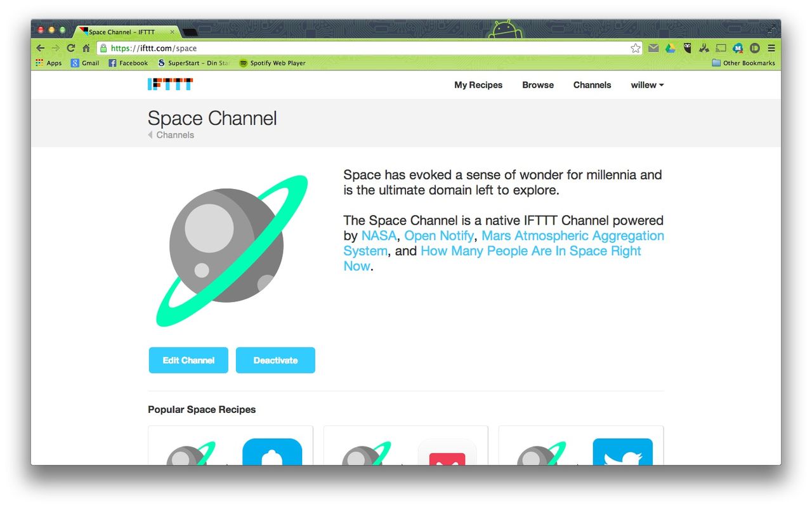Expand the willew account dropdown
The width and height of the screenshot is (812, 508).
point(647,85)
